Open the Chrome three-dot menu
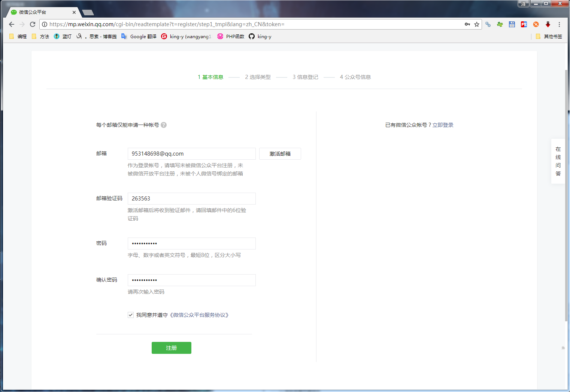This screenshot has height=392, width=570. 559,24
